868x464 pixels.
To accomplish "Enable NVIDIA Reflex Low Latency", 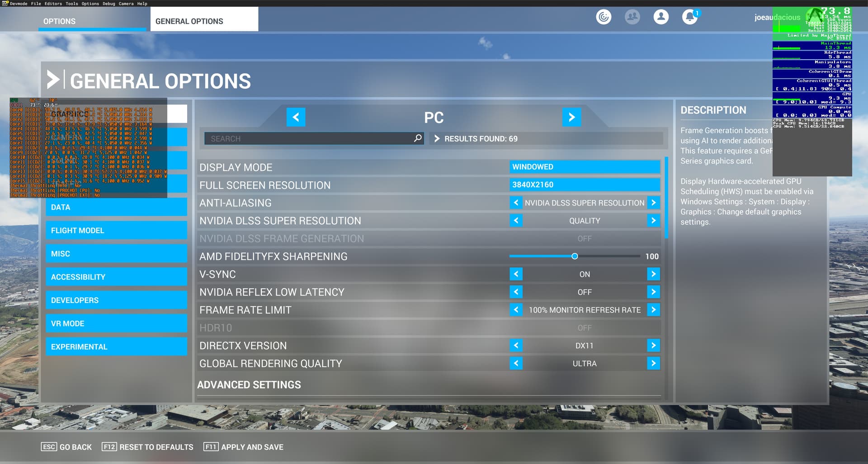I will 653,292.
